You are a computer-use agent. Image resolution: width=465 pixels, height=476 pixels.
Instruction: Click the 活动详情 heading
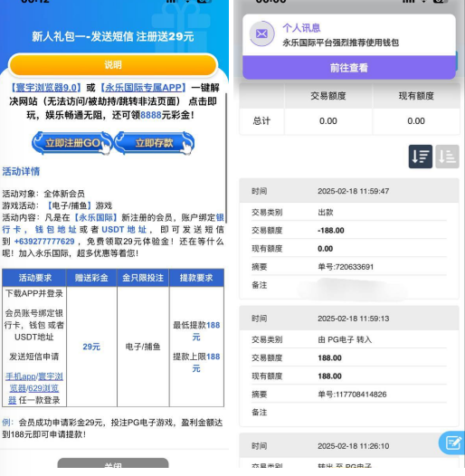(21, 172)
